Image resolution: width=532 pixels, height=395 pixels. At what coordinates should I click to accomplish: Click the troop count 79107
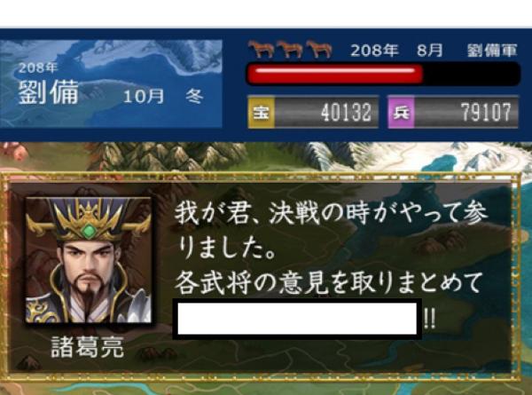coord(486,113)
